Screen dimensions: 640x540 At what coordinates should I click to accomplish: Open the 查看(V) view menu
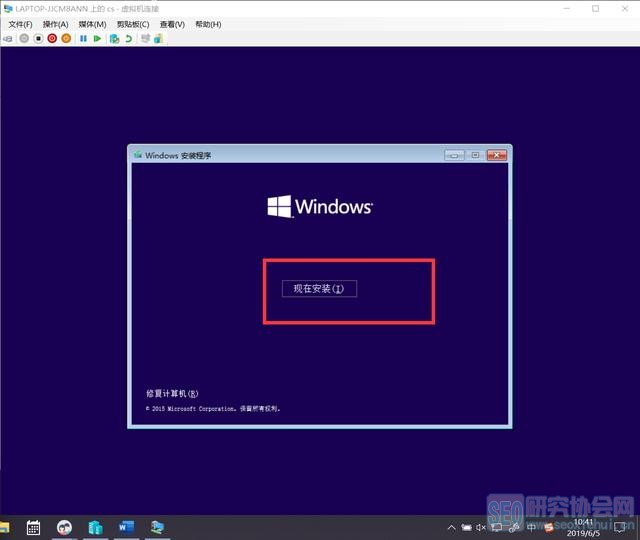pyautogui.click(x=172, y=24)
